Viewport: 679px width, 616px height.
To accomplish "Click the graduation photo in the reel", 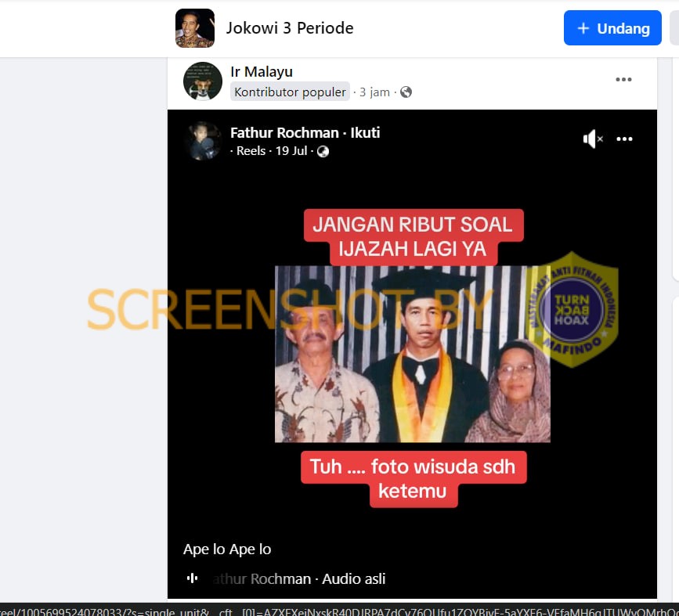I will (x=412, y=354).
